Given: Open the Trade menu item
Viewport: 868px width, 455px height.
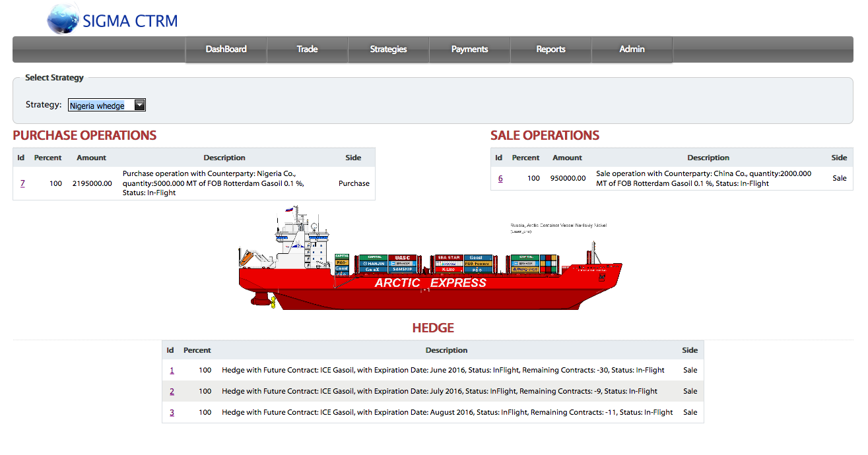Looking at the screenshot, I should click(x=307, y=49).
